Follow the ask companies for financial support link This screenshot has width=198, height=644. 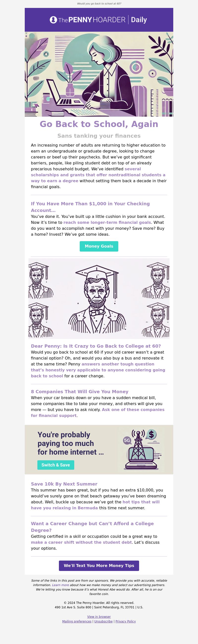pyautogui.click(x=98, y=412)
